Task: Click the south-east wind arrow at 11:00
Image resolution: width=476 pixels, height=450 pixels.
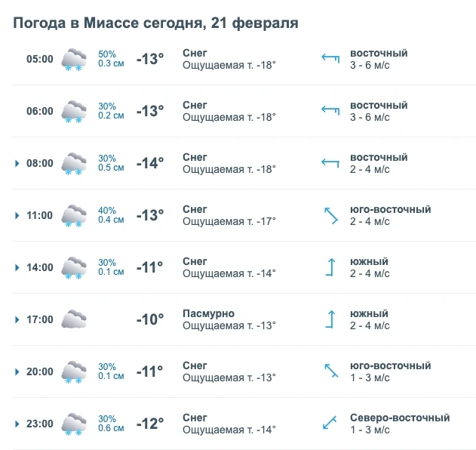Action: tap(330, 216)
